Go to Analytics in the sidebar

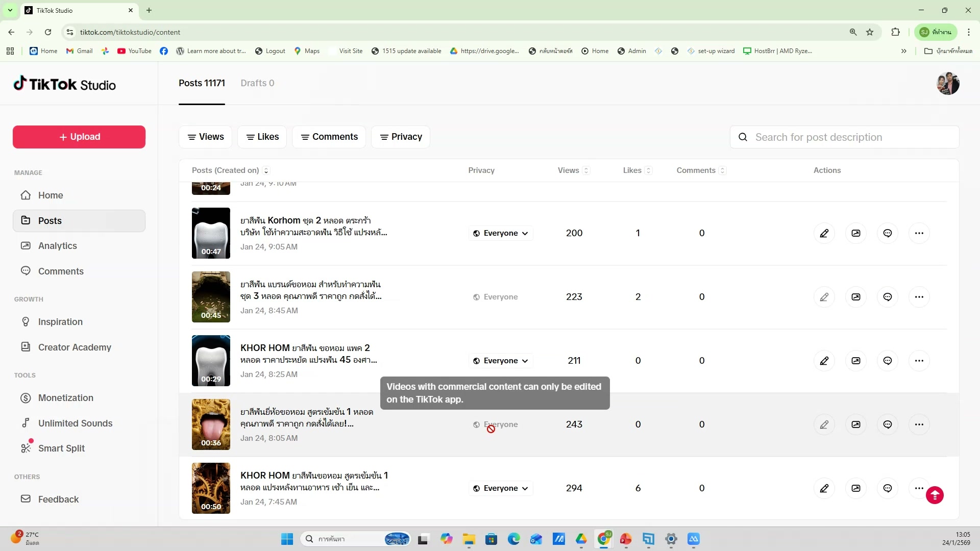[57, 245]
